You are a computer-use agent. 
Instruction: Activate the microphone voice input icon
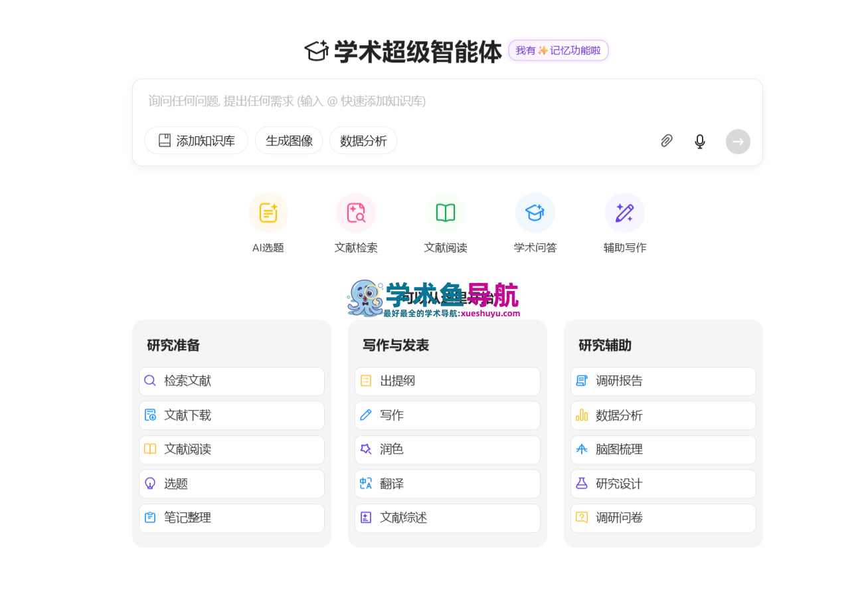tap(699, 141)
